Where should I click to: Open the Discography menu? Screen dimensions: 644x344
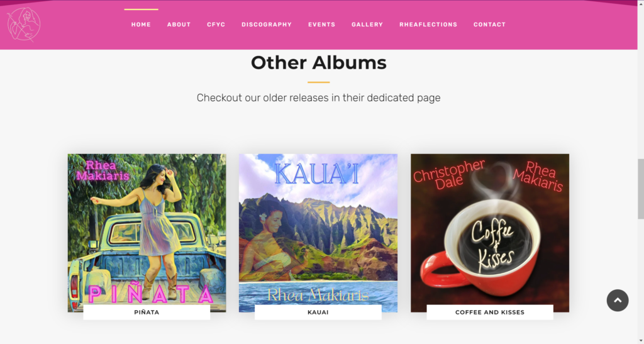tap(267, 25)
